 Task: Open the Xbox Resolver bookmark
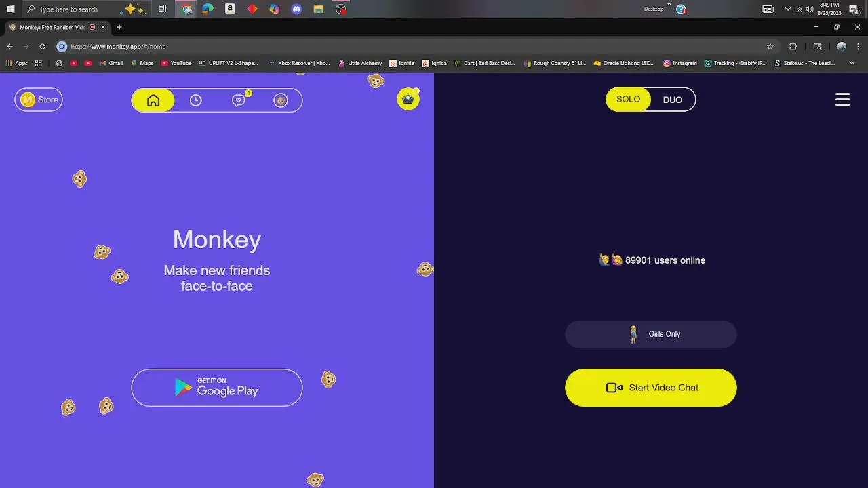point(299,63)
